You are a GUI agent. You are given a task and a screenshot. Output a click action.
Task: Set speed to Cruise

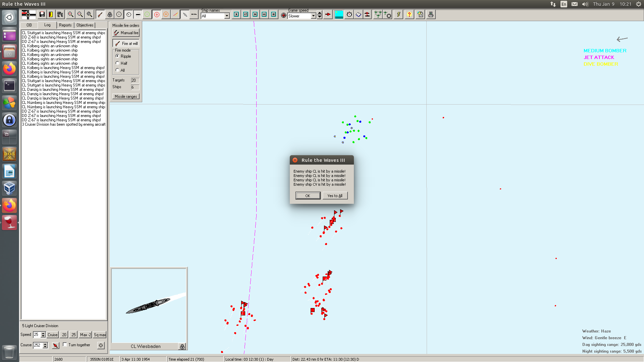[53, 335]
